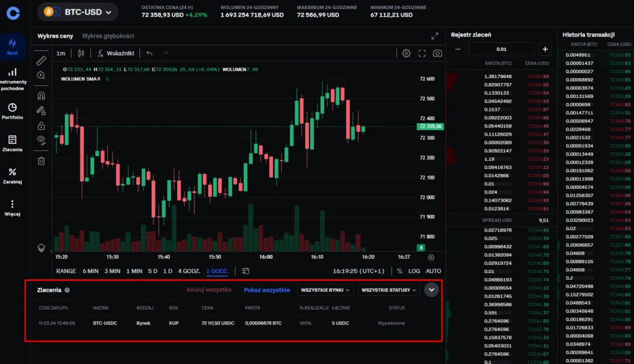Click the CZAS ZAKUPU column header
Screen dimensions: 634x364
tap(53, 308)
